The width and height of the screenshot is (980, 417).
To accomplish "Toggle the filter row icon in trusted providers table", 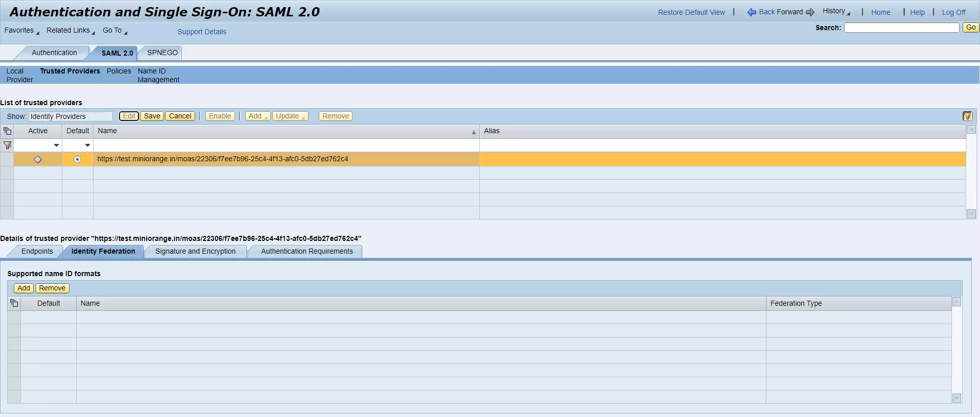I will pyautogui.click(x=7, y=145).
